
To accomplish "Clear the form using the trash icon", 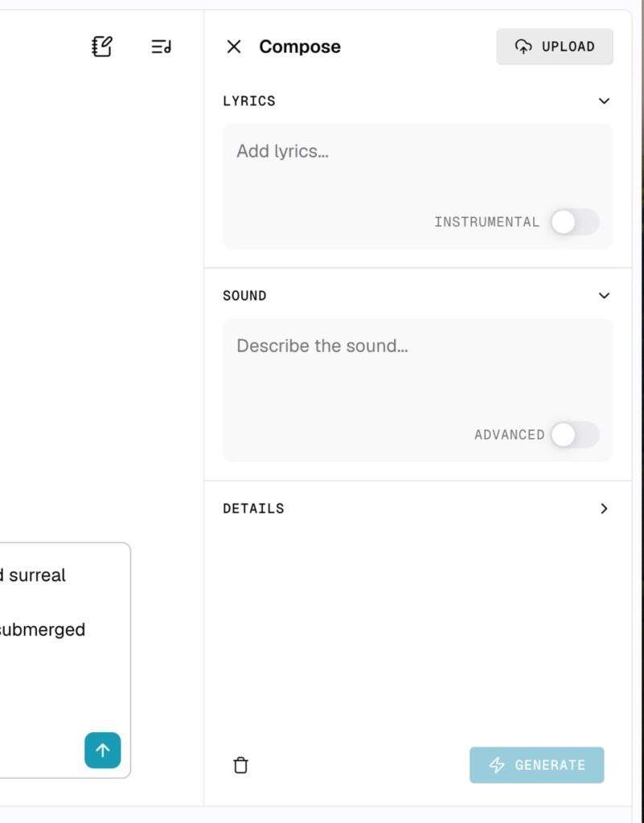I will coord(240,765).
